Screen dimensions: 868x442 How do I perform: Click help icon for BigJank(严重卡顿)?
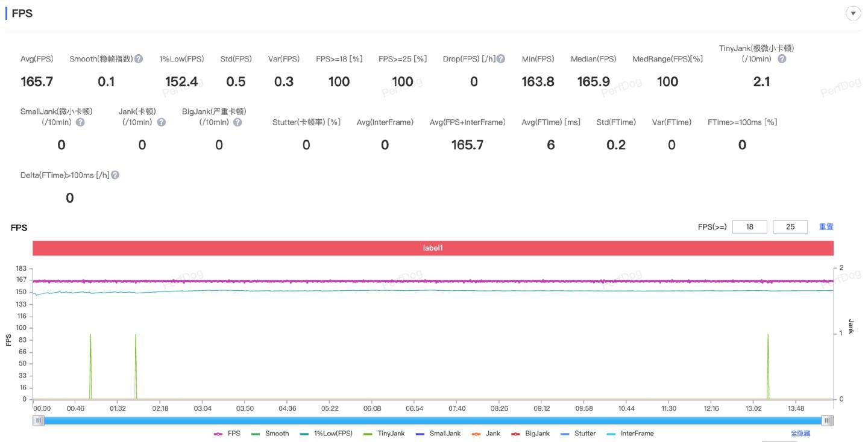coord(237,122)
